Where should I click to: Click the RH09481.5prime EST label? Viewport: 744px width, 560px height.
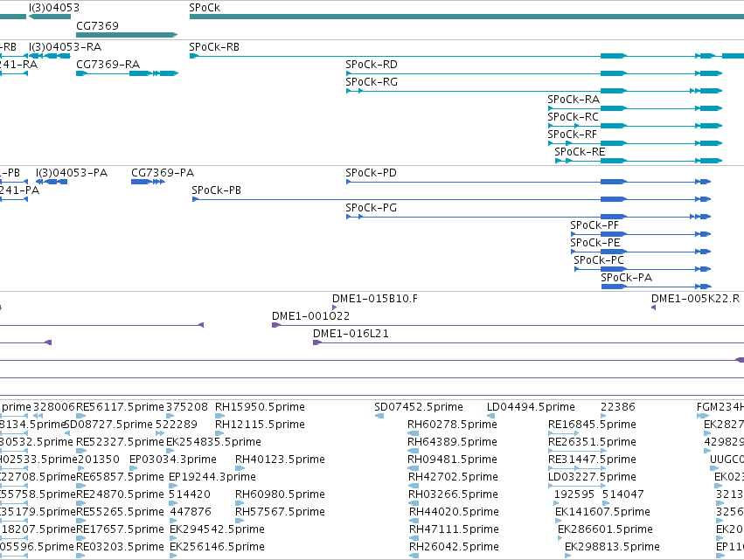453,460
